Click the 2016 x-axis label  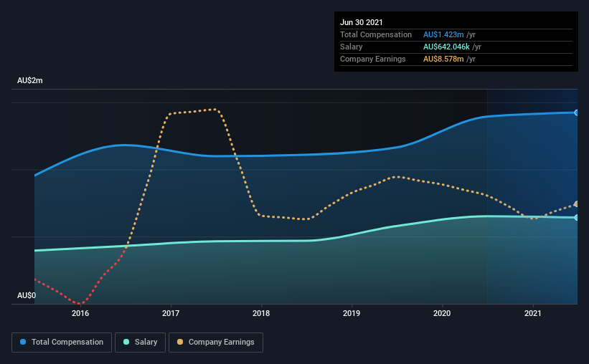coord(80,313)
